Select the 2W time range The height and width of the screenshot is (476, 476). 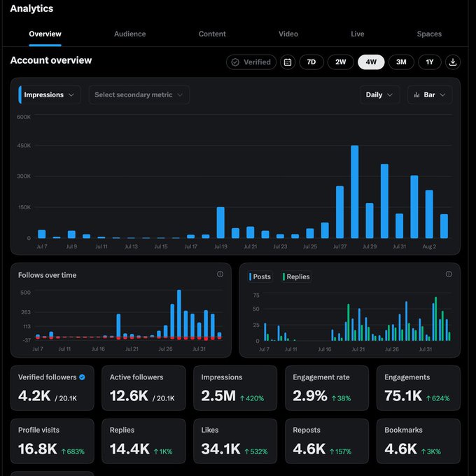pos(341,62)
